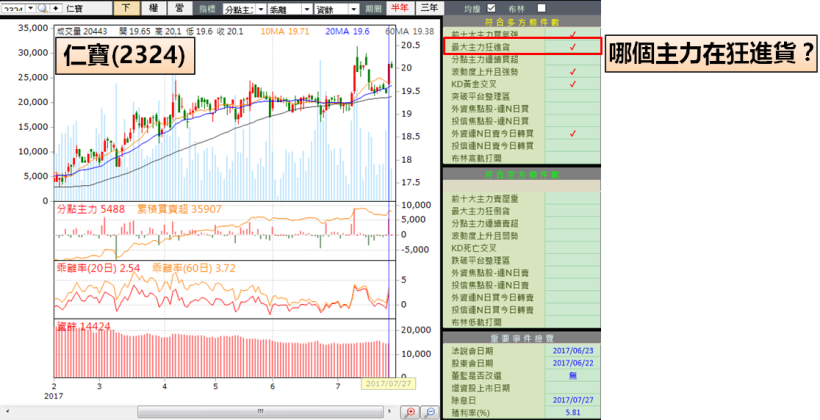Click 最大主力狂進貨 condition row
820x420 pixels.
[521, 47]
